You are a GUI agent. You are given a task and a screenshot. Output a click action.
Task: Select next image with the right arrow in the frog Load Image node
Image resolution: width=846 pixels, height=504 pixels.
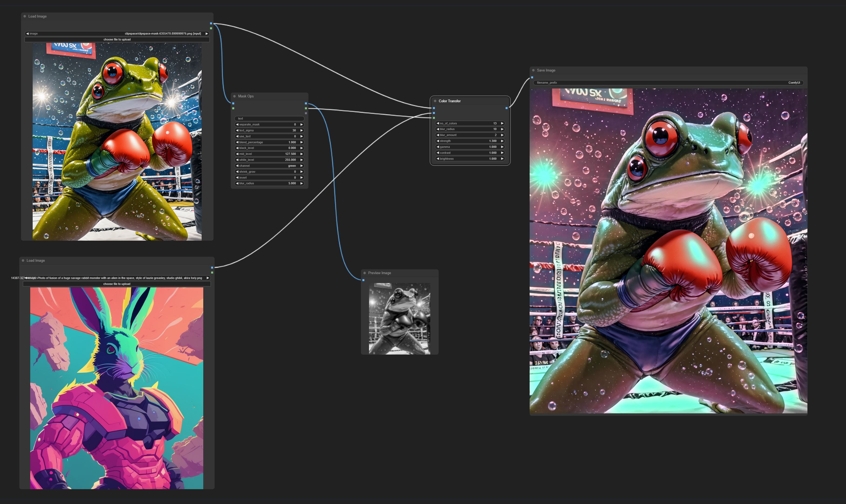206,34
